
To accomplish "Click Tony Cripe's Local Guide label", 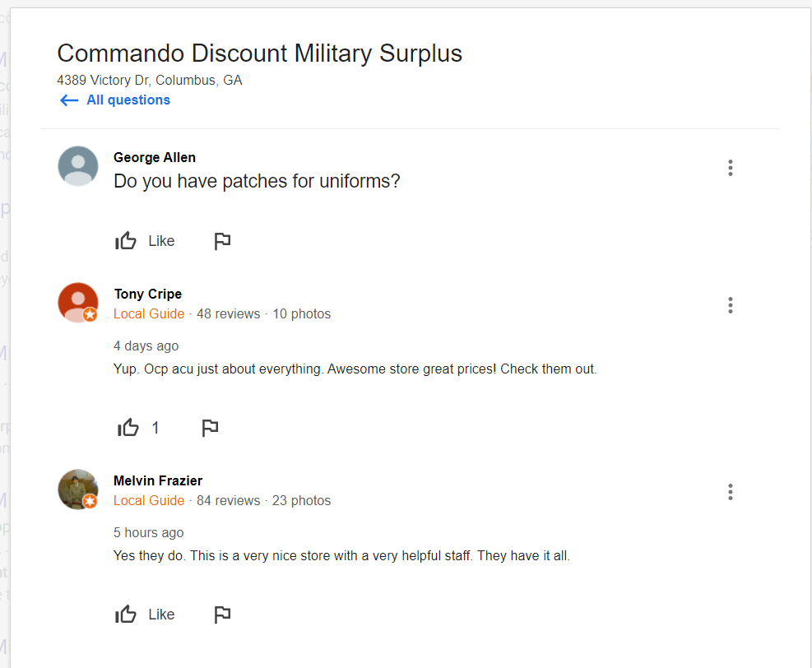I will tap(149, 314).
